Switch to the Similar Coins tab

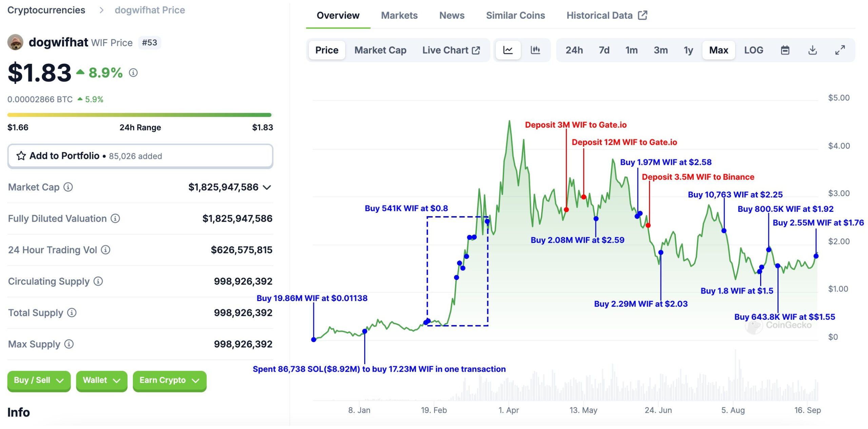tap(515, 15)
